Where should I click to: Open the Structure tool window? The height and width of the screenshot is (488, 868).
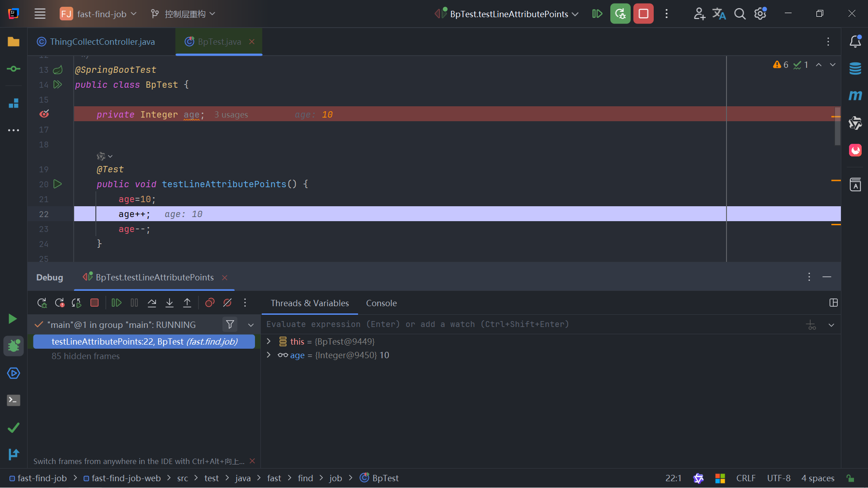[x=14, y=104]
